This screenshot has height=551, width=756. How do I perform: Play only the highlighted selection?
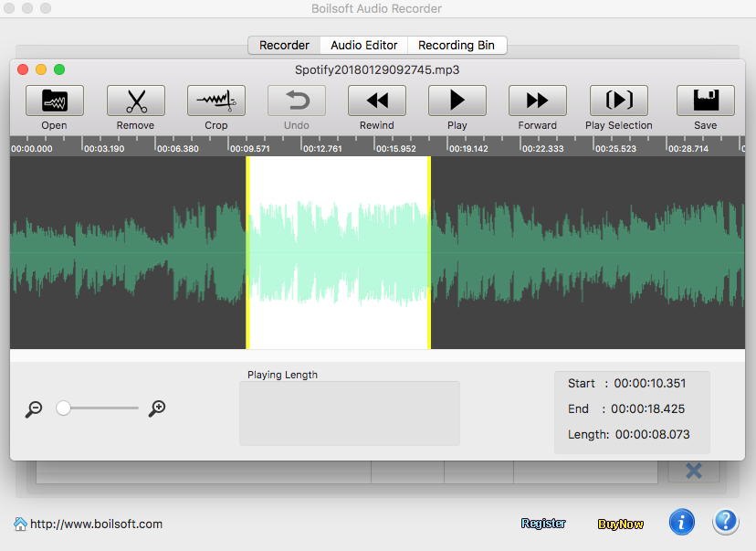point(618,101)
